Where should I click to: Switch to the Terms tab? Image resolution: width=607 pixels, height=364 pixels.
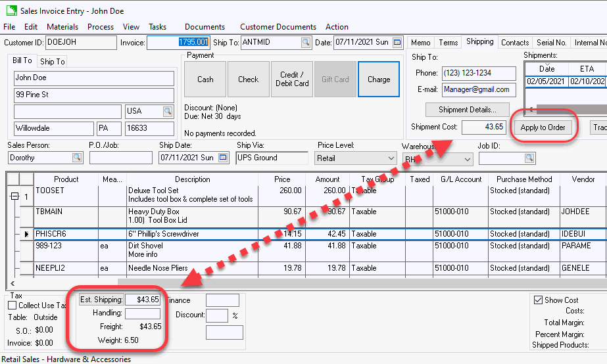coord(448,43)
